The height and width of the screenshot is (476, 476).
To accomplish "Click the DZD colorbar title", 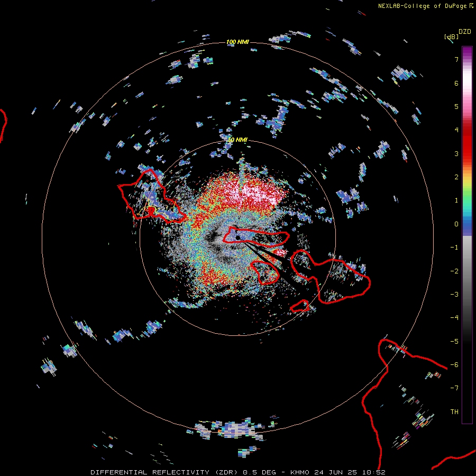I will 465,32.
